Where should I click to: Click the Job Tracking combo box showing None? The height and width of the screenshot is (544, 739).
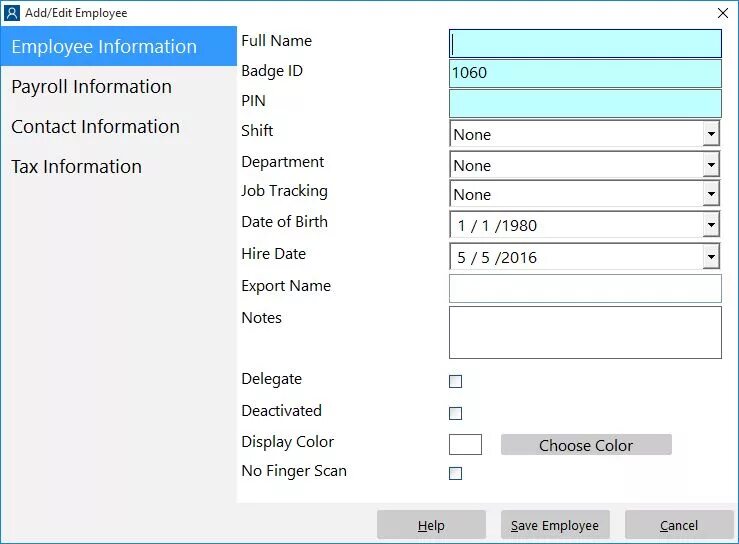point(584,194)
